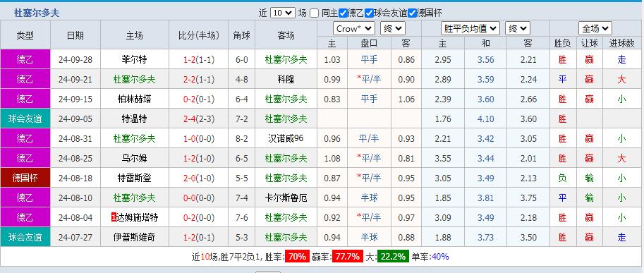The image size is (644, 273).
Task: Open the 1-2(1-0) score versus 乌尔姆
Action: 199,158
